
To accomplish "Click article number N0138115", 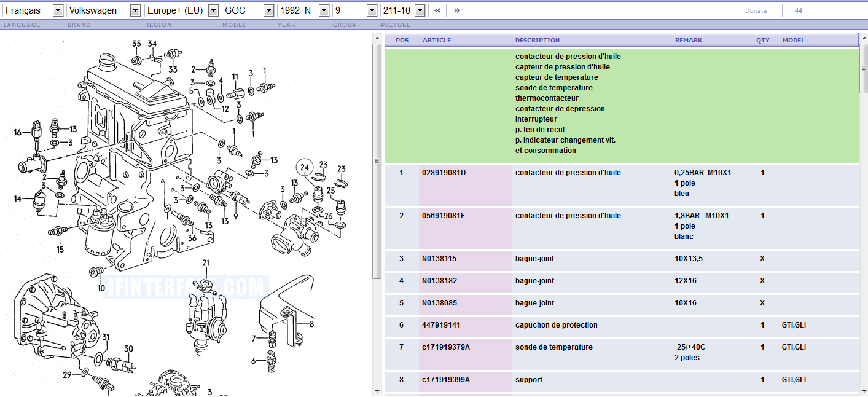I will (x=439, y=259).
